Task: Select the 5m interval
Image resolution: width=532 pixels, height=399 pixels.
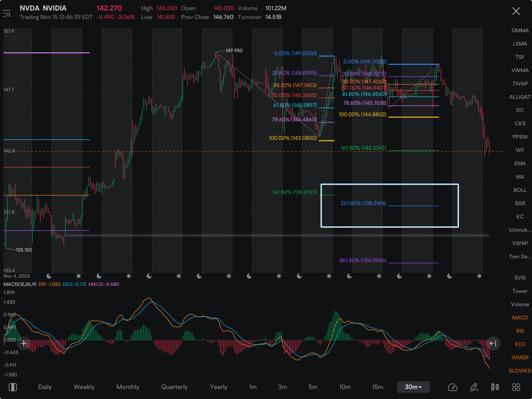Action: click(x=313, y=387)
